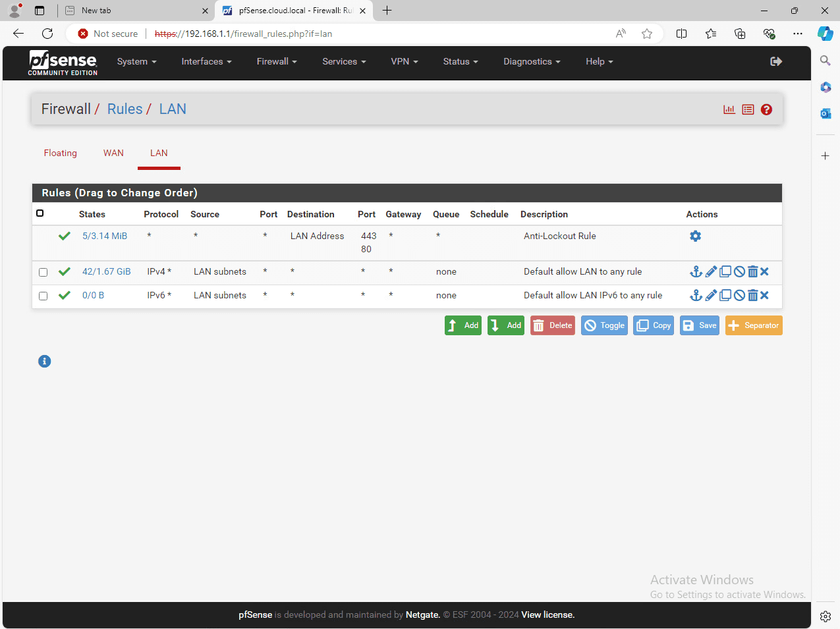Viewport: 840px width, 629px height.
Task: Delete the IPv6 LAN to any rule
Action: [x=752, y=295]
